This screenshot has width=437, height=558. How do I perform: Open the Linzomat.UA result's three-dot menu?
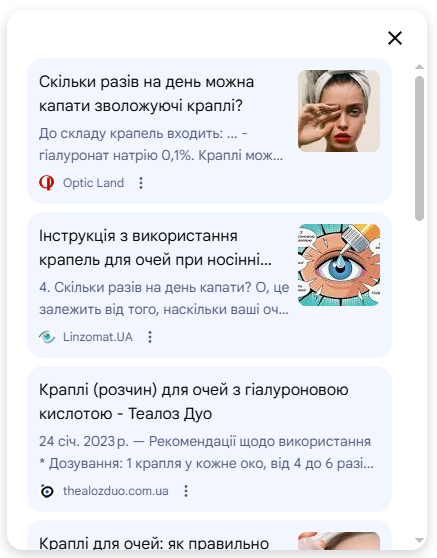click(150, 337)
